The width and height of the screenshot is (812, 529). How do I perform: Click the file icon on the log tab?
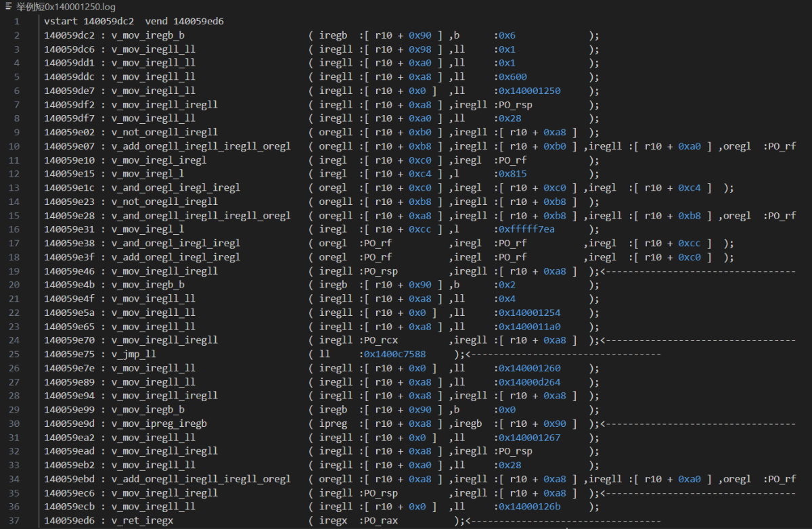tap(7, 7)
